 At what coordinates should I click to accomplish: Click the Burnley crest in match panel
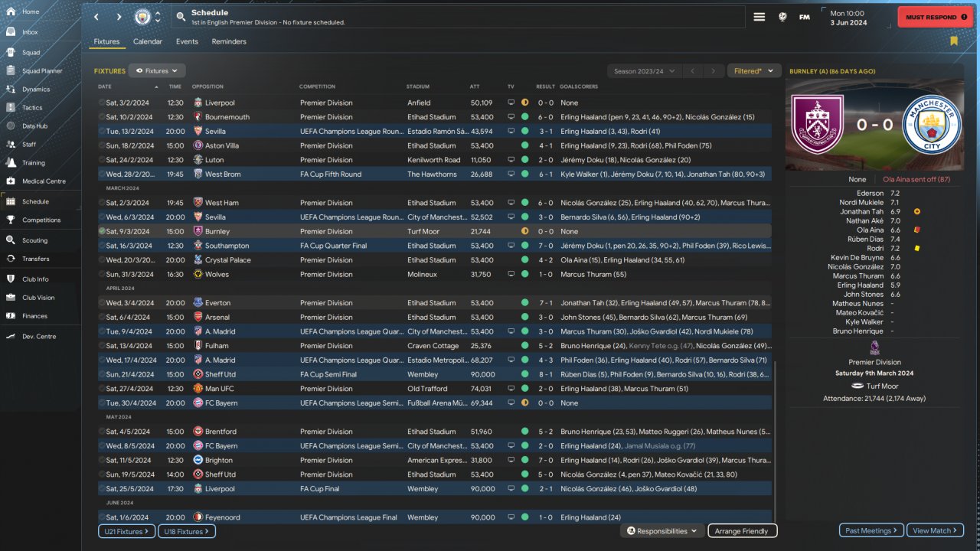[818, 125]
